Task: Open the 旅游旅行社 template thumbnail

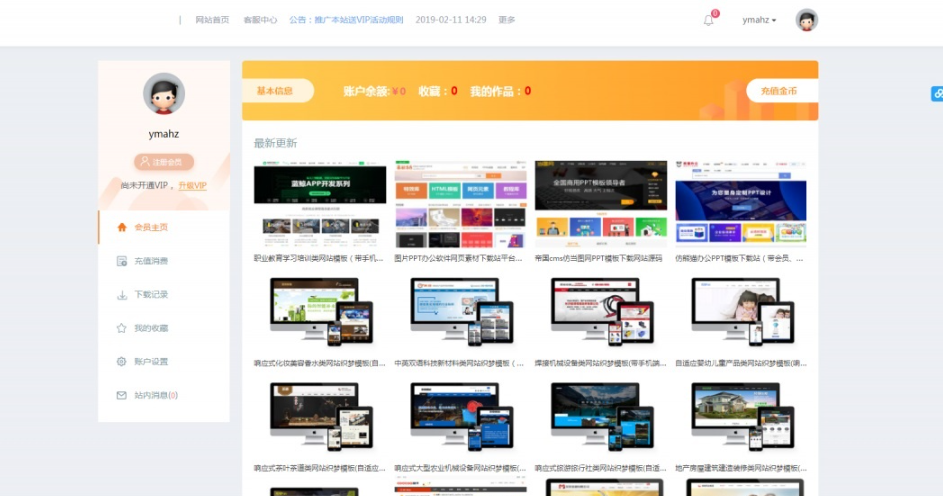Action: pos(601,417)
